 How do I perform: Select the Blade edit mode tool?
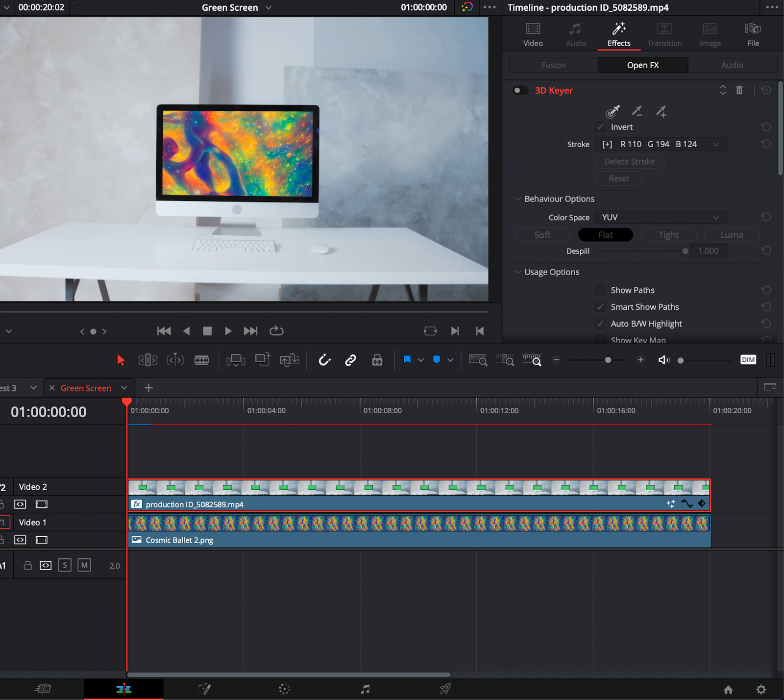pos(202,359)
